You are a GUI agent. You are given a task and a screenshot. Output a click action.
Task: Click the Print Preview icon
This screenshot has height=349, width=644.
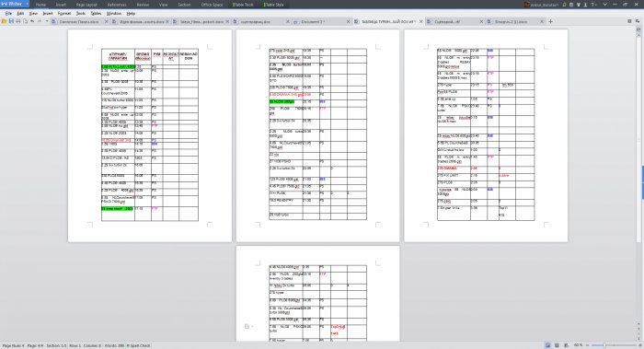pos(25,21)
